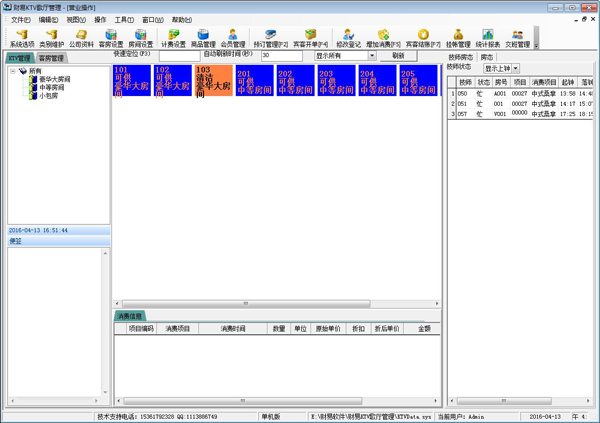Open the 显示所有 filter dropdown
Image resolution: width=600 pixels, height=423 pixels.
(372, 56)
